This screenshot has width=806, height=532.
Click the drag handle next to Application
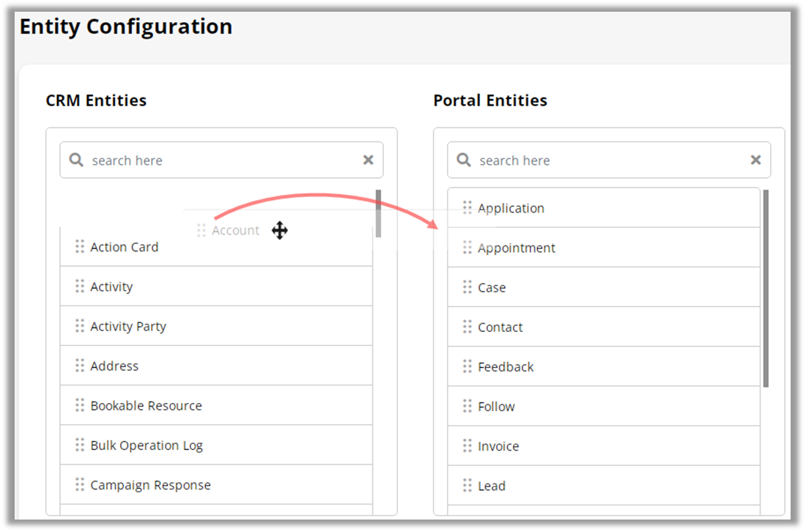(467, 208)
